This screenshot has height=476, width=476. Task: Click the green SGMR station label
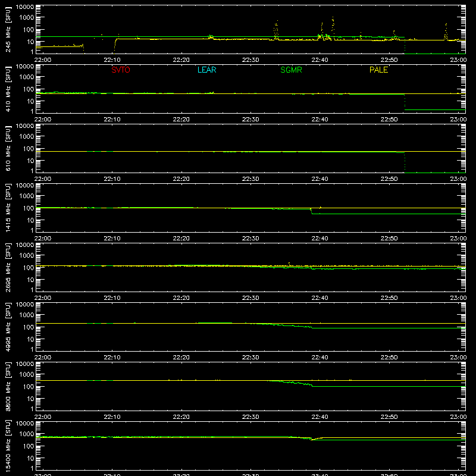[291, 70]
